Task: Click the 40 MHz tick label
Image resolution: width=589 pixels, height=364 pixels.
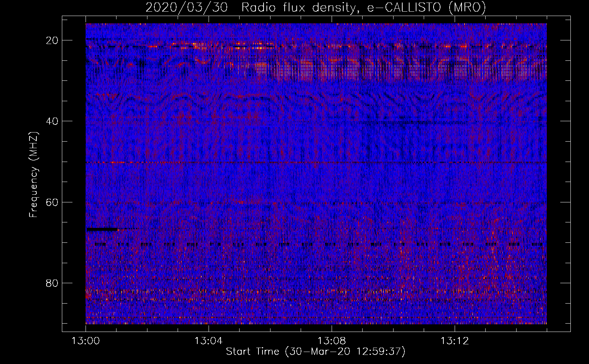Action: [52, 121]
